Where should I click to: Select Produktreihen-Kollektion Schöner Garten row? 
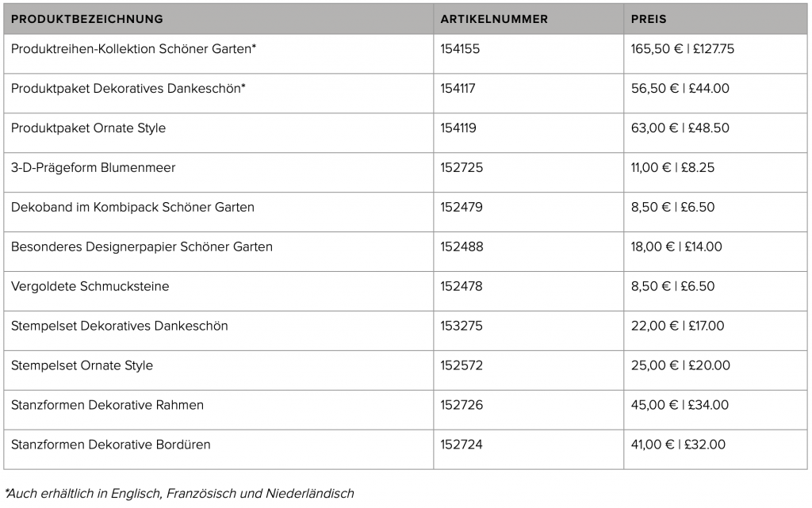[x=405, y=54]
